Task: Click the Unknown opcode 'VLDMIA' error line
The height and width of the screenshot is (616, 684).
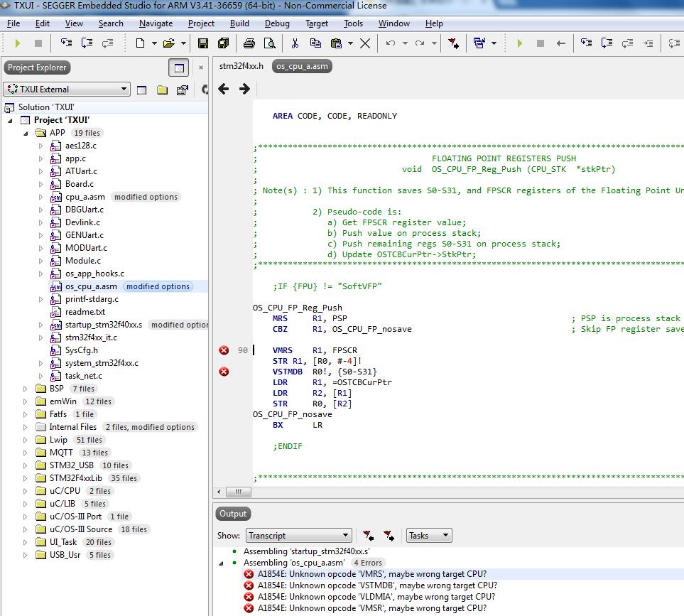Action: 376,597
